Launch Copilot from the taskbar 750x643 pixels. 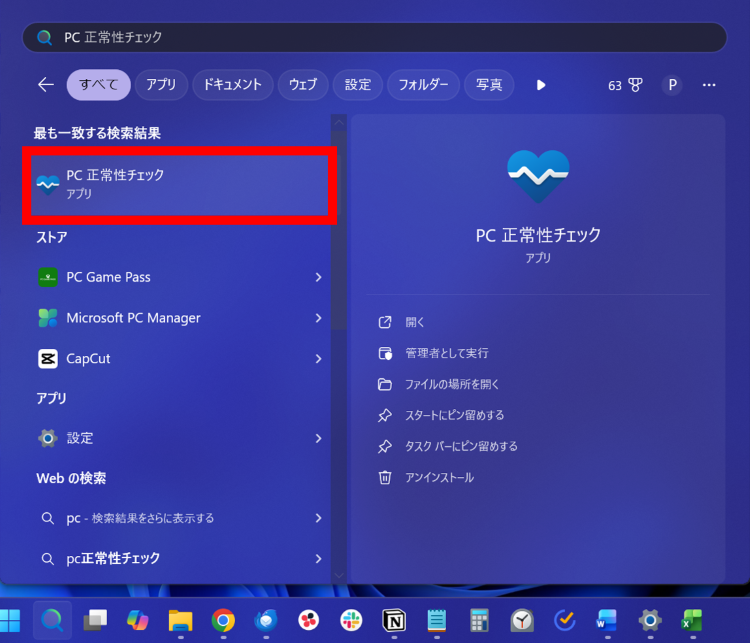[x=138, y=621]
